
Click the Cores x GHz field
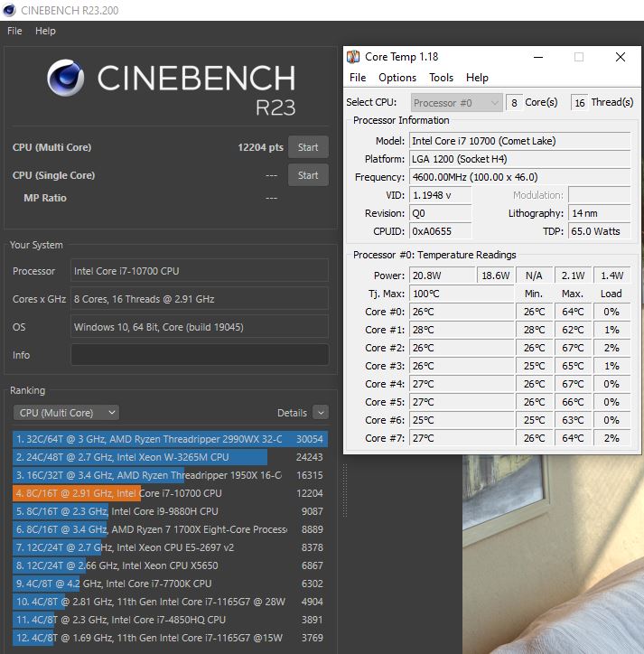point(200,299)
